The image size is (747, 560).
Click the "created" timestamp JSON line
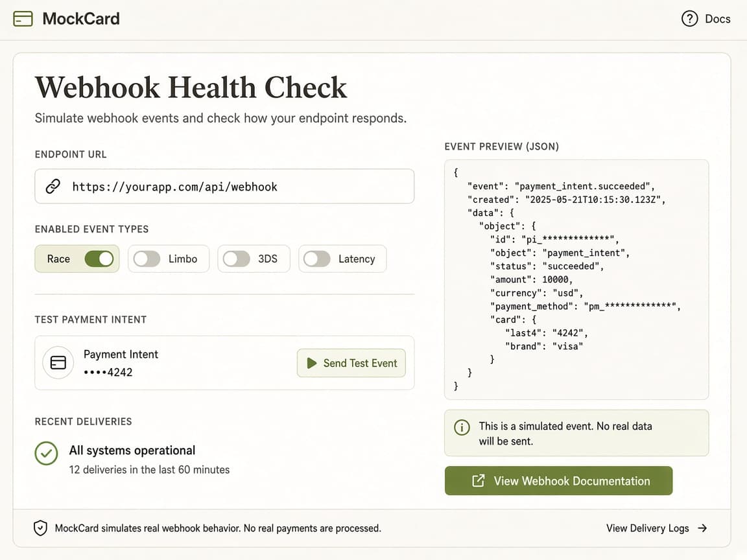(x=566, y=200)
